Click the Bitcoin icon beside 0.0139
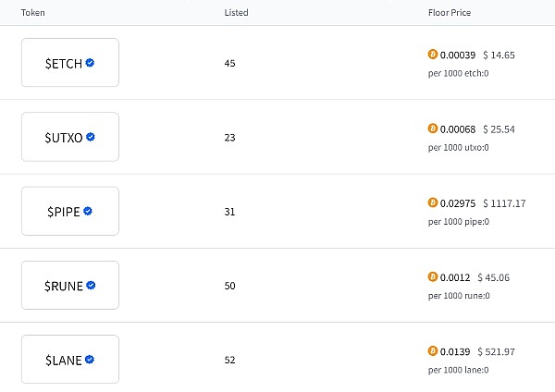The width and height of the screenshot is (555, 392). pos(432,351)
